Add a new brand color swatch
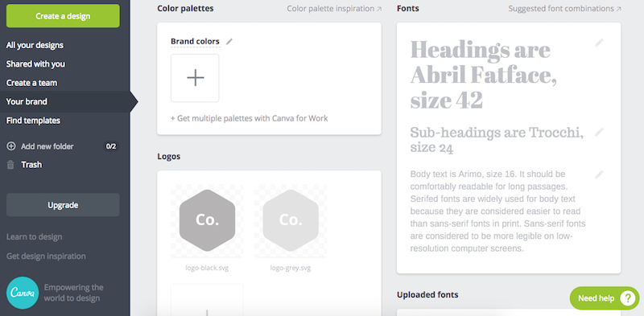 coord(195,77)
